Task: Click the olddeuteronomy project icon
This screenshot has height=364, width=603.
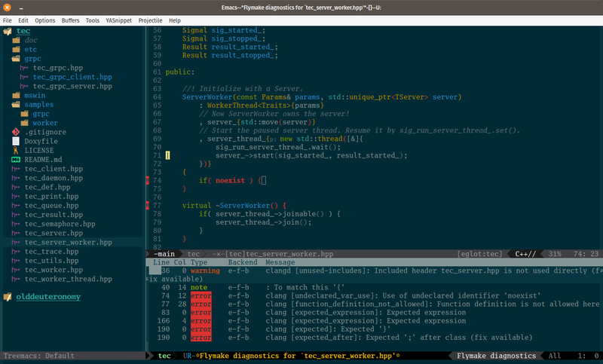Action: tap(8, 297)
